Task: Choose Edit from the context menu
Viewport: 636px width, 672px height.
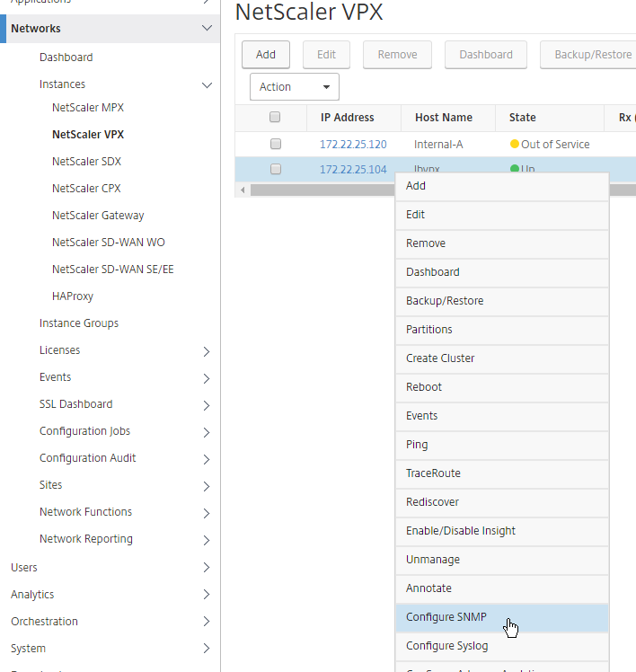Action: pyautogui.click(x=502, y=215)
